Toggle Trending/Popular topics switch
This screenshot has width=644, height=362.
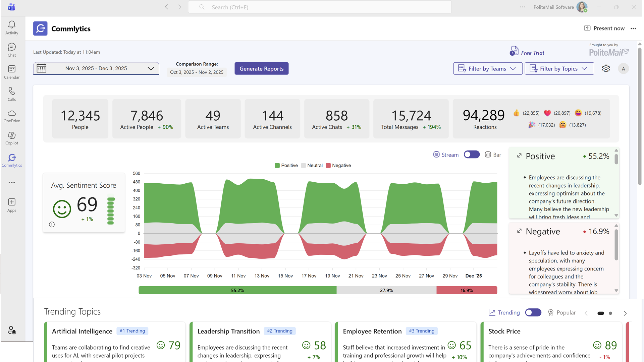[x=533, y=312]
